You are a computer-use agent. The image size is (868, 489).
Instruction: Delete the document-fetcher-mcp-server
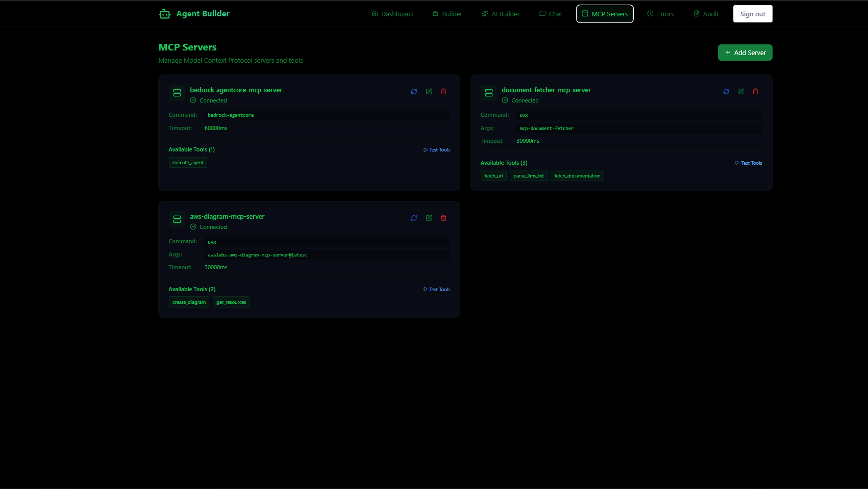coord(755,92)
